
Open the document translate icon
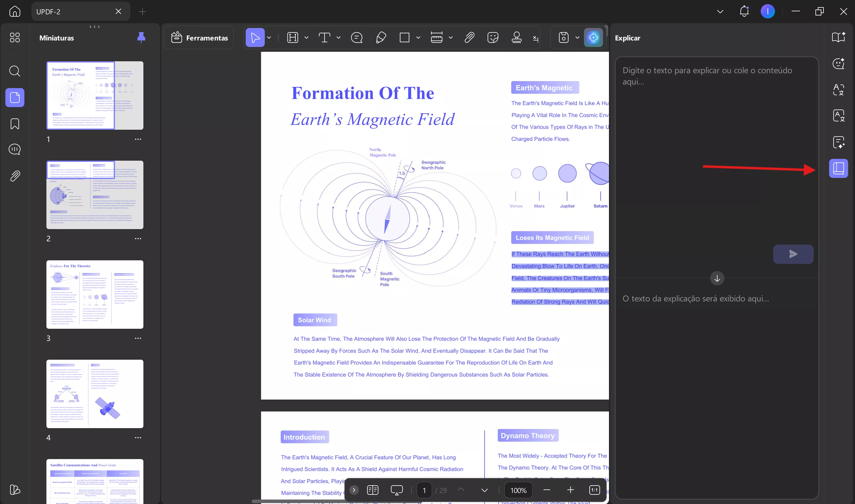click(x=838, y=116)
